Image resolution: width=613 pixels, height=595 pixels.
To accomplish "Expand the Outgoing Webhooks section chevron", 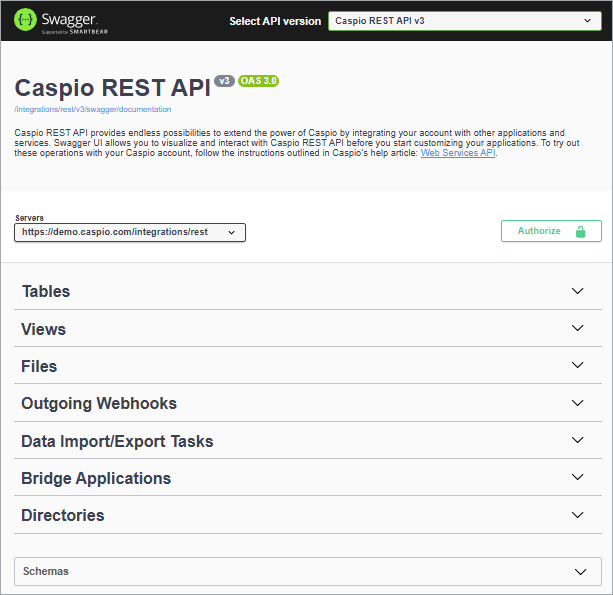I will [x=577, y=403].
